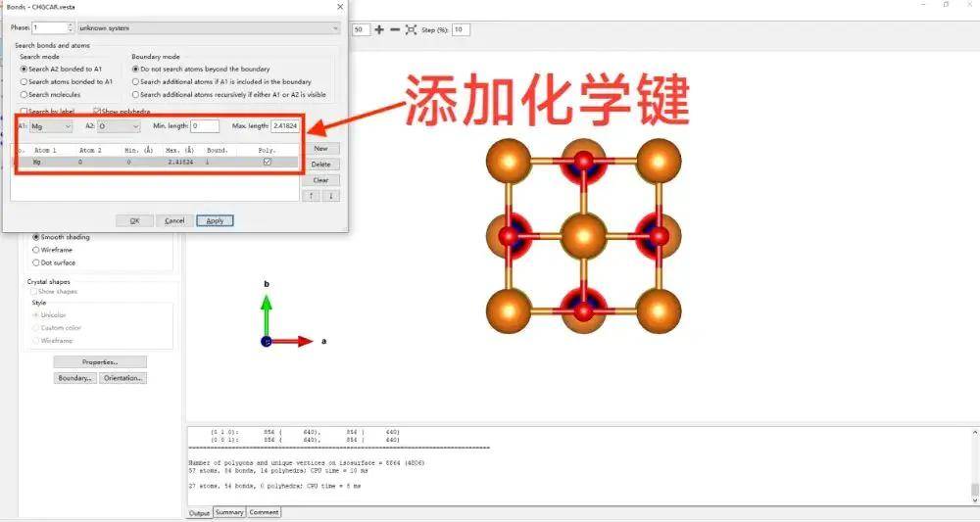
Task: Move bond entry up with arrow button
Action: pos(313,196)
